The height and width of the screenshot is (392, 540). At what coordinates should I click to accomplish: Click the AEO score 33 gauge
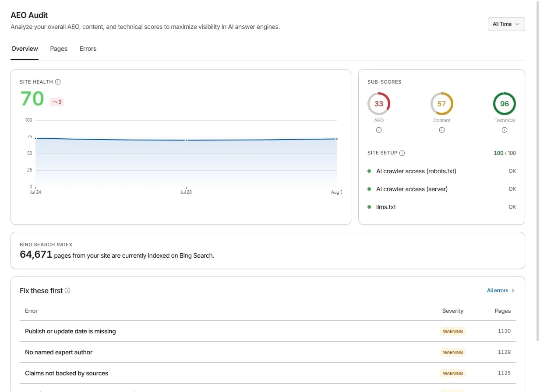[379, 104]
